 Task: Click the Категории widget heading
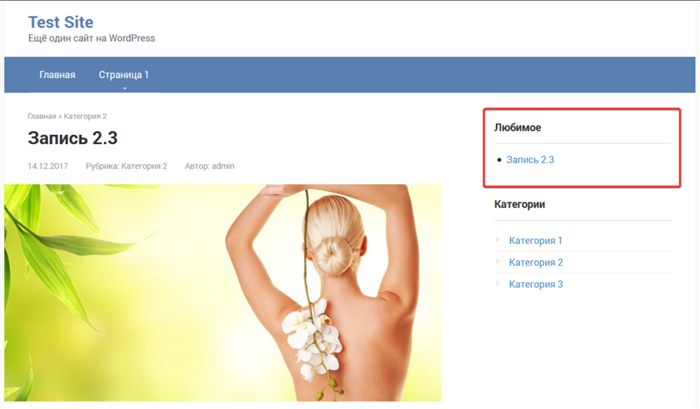tap(519, 204)
